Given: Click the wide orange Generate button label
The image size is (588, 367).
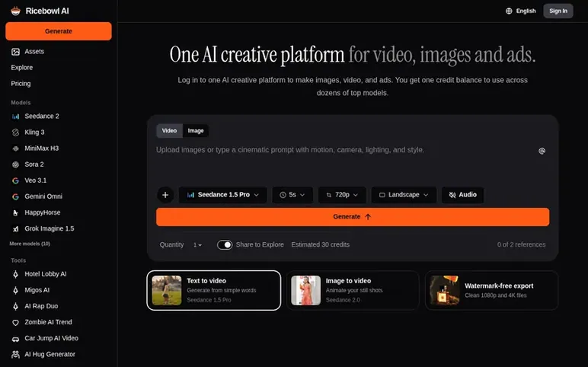Looking at the screenshot, I should (347, 217).
